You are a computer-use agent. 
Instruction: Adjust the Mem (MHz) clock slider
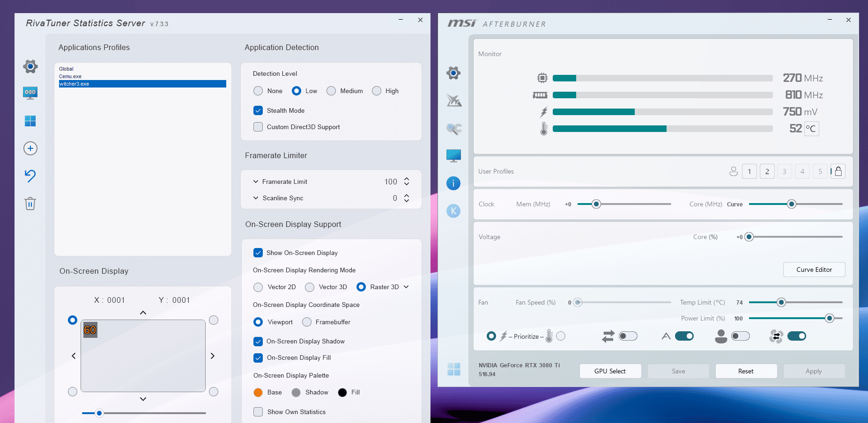click(x=596, y=204)
